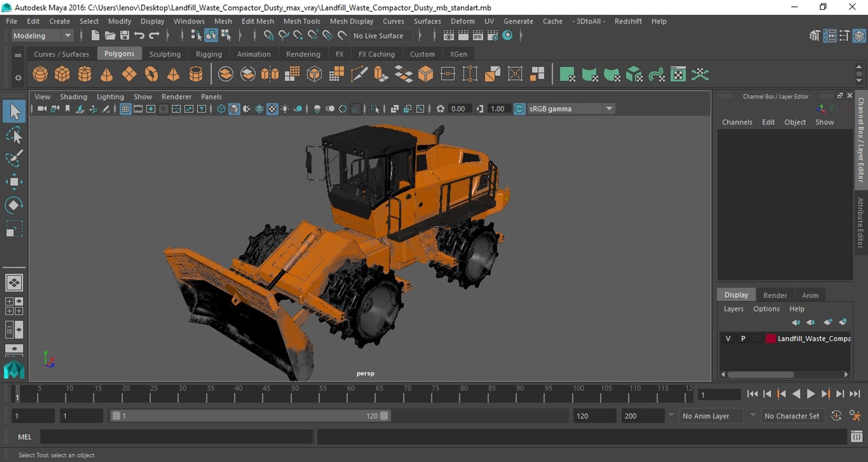The height and width of the screenshot is (462, 868).
Task: Create a polygon Cylinder from the shelf
Action: coord(85,74)
